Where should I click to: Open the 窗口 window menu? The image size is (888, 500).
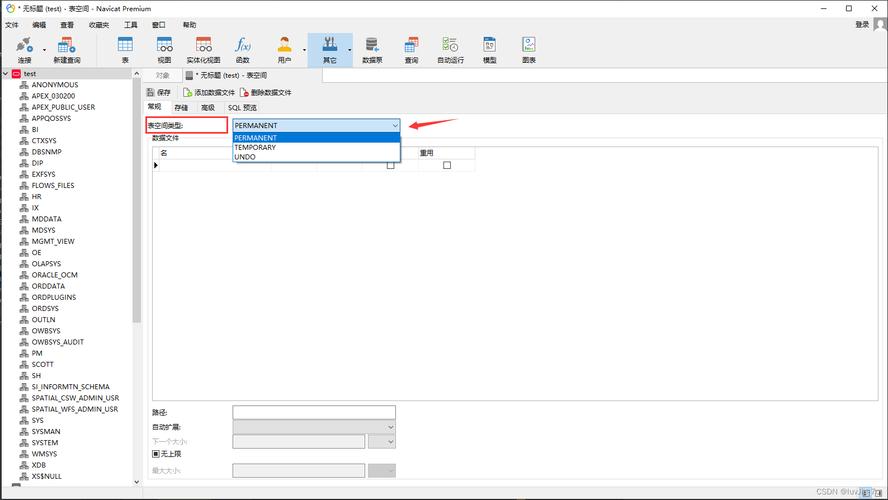click(159, 25)
